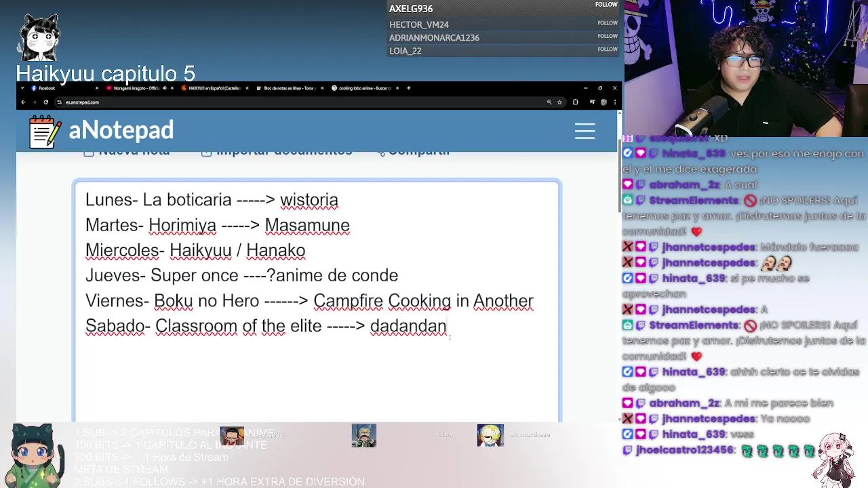Viewport: 868px width, 488px height.
Task: Open a new browser tab with plus
Action: (x=408, y=88)
